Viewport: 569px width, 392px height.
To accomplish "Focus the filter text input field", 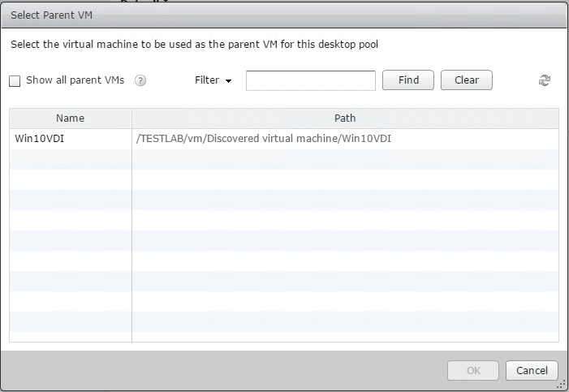I will [x=310, y=80].
